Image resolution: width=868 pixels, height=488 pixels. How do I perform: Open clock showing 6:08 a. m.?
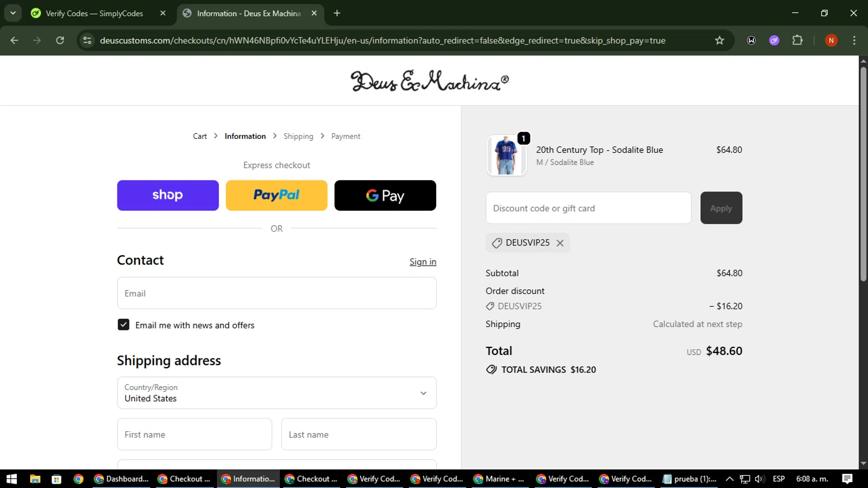812,479
